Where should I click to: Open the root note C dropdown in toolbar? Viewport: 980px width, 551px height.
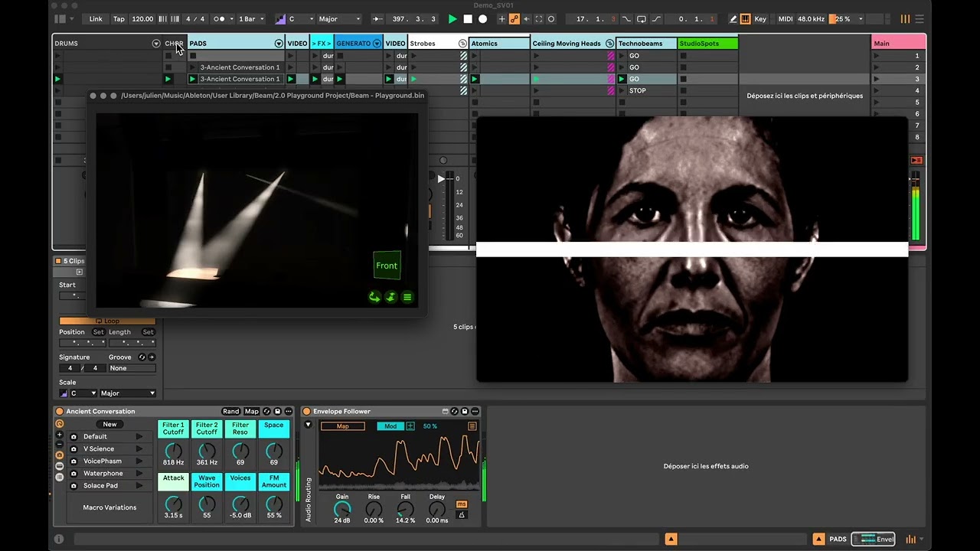coord(301,19)
